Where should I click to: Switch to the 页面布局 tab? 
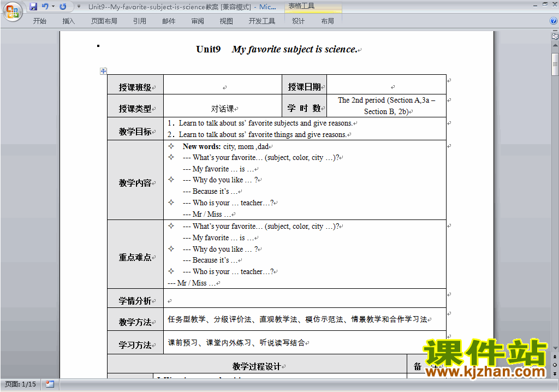click(x=104, y=21)
